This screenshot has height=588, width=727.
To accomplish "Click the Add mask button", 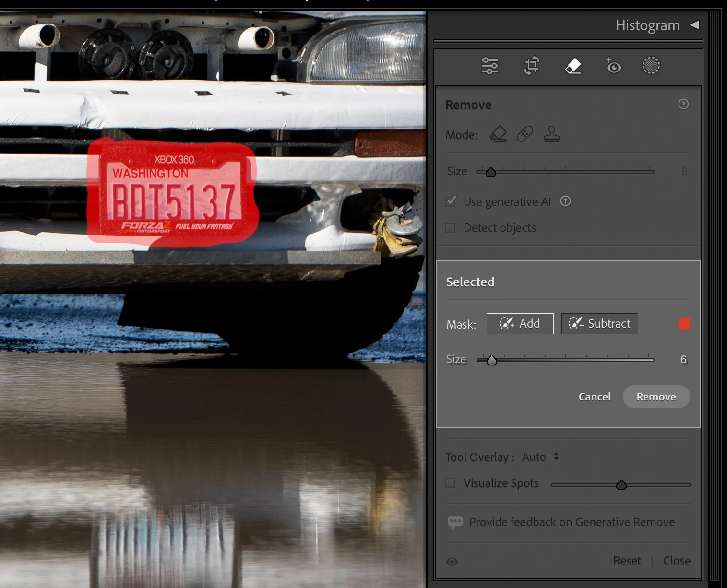I will (x=520, y=324).
